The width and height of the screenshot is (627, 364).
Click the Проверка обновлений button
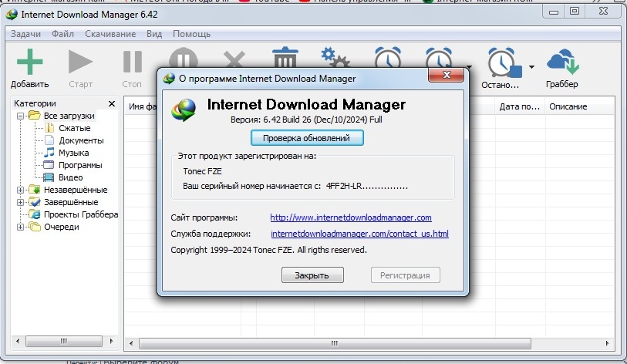(307, 138)
